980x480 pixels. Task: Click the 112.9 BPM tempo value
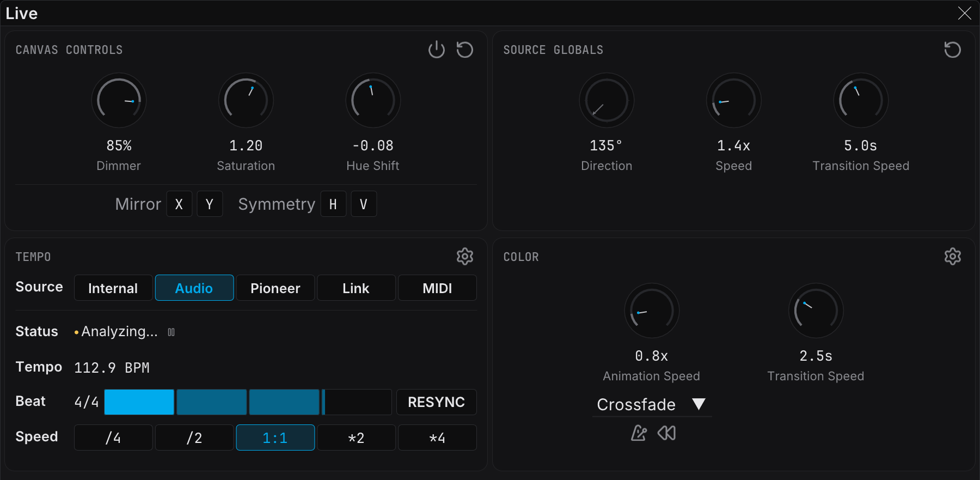(112, 368)
